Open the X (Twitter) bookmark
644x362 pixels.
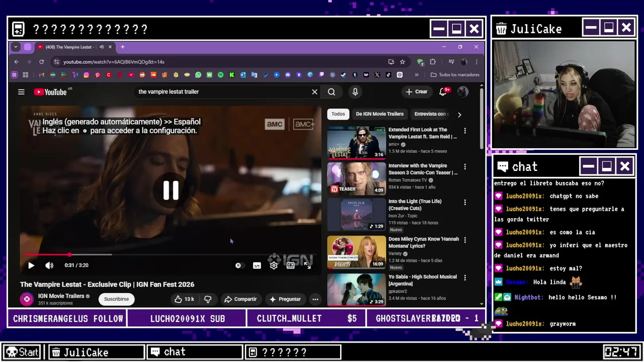(377, 75)
